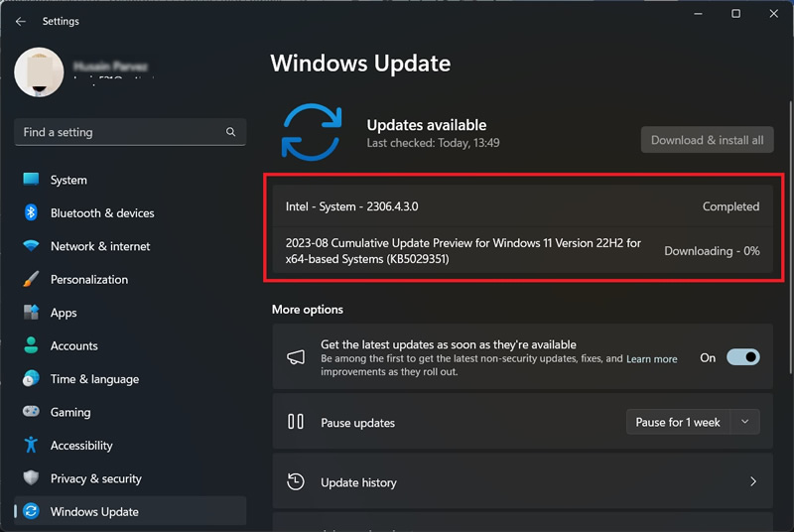Image resolution: width=794 pixels, height=532 pixels.
Task: Select the Time & language globe icon
Action: pyautogui.click(x=31, y=378)
